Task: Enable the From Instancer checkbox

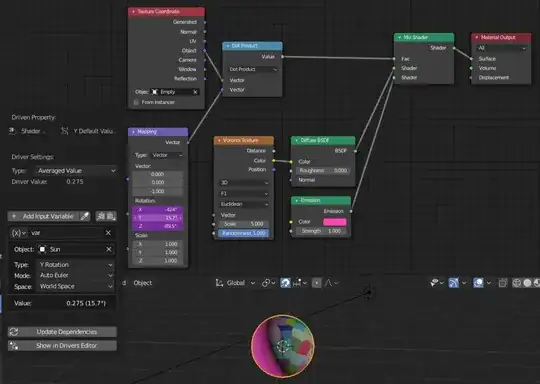Action: (x=136, y=102)
